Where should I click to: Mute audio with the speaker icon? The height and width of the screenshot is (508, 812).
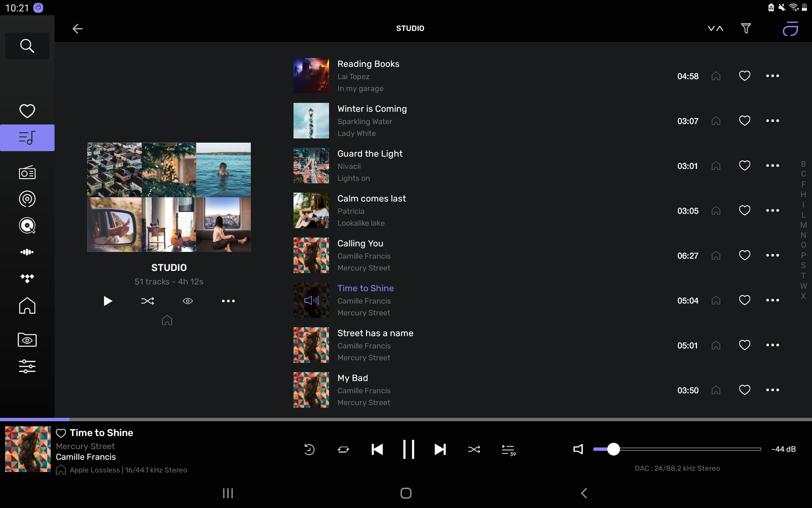[x=578, y=449]
